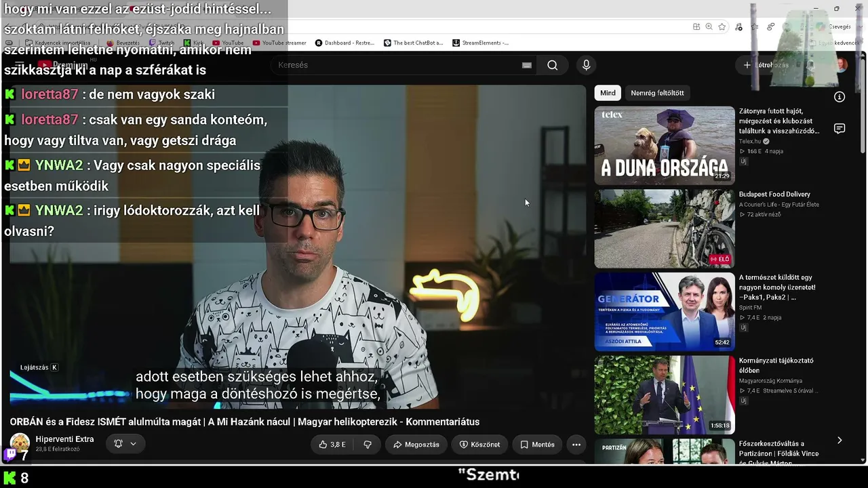Open the Kormányzati tájékoztató video thumbnail
Viewport: 868px width, 488px height.
[x=665, y=395]
